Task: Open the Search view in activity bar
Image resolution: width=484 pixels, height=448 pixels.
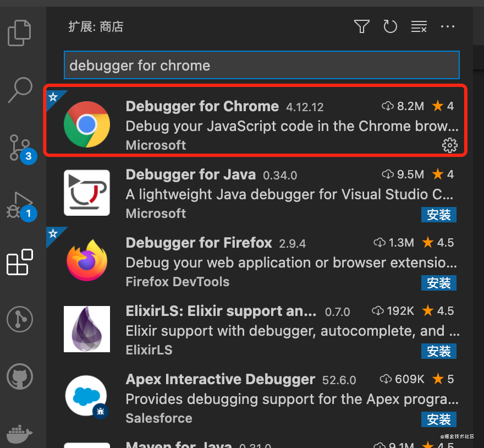Action: [20, 90]
